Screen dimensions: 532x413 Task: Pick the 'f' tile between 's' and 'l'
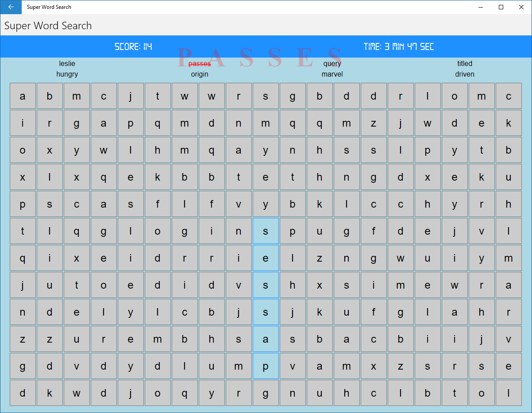(158, 204)
